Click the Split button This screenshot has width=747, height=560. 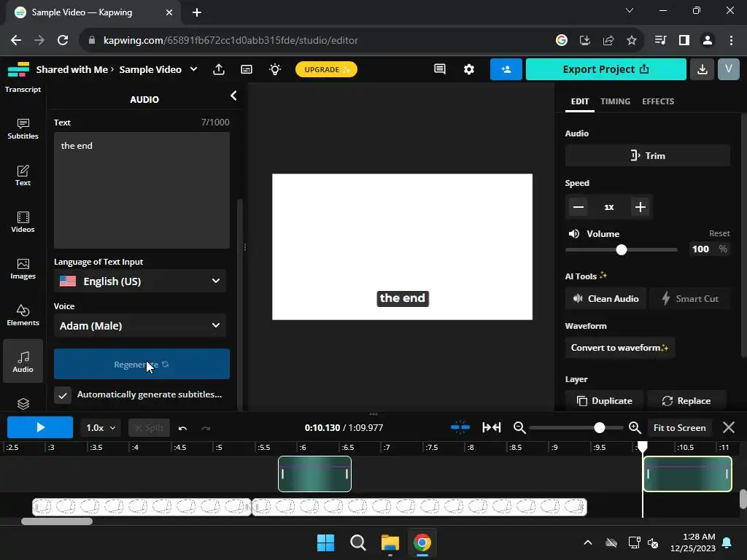(x=149, y=428)
